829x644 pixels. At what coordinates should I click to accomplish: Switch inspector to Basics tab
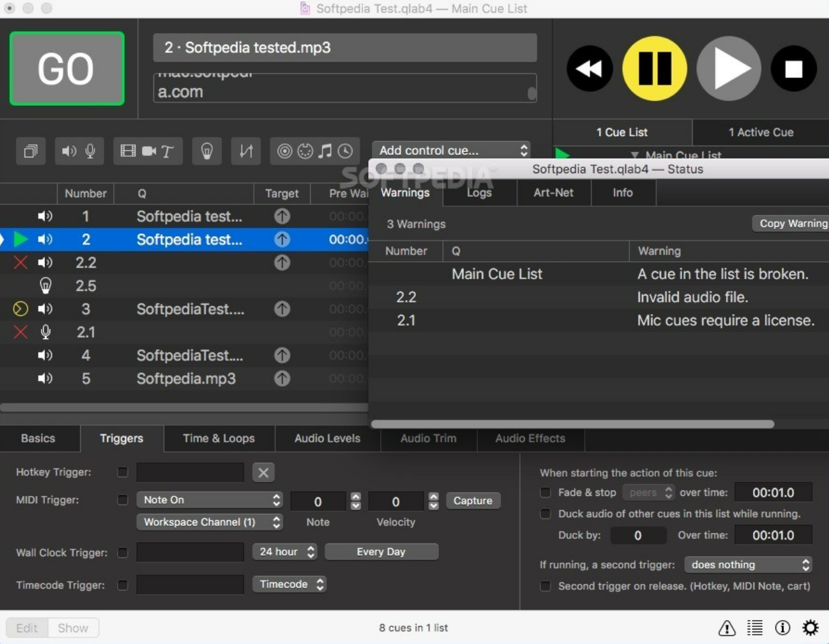(x=38, y=438)
